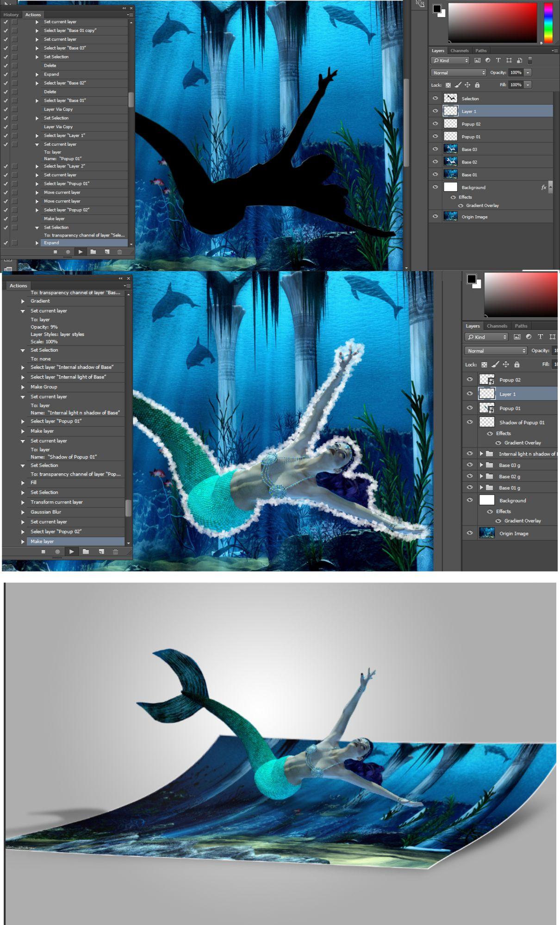Click the smart object layer filter icon
560x925 pixels.
click(x=520, y=60)
